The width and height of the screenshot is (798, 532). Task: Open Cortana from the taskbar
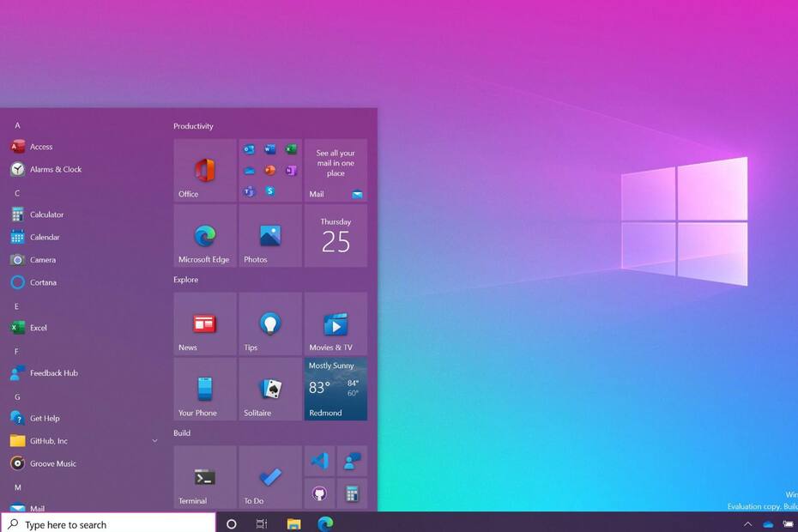tap(232, 524)
